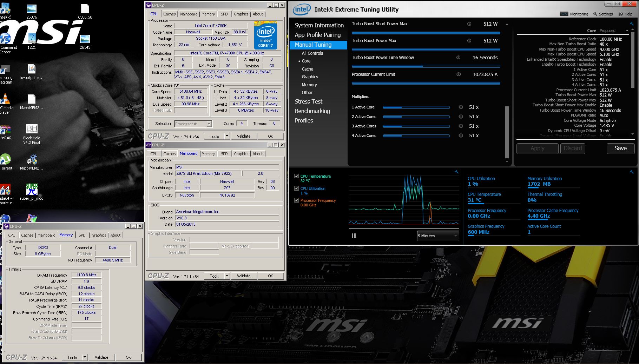The width and height of the screenshot is (639, 364).
Task: Show info for 1 Active Core multiplier
Action: pos(461,107)
